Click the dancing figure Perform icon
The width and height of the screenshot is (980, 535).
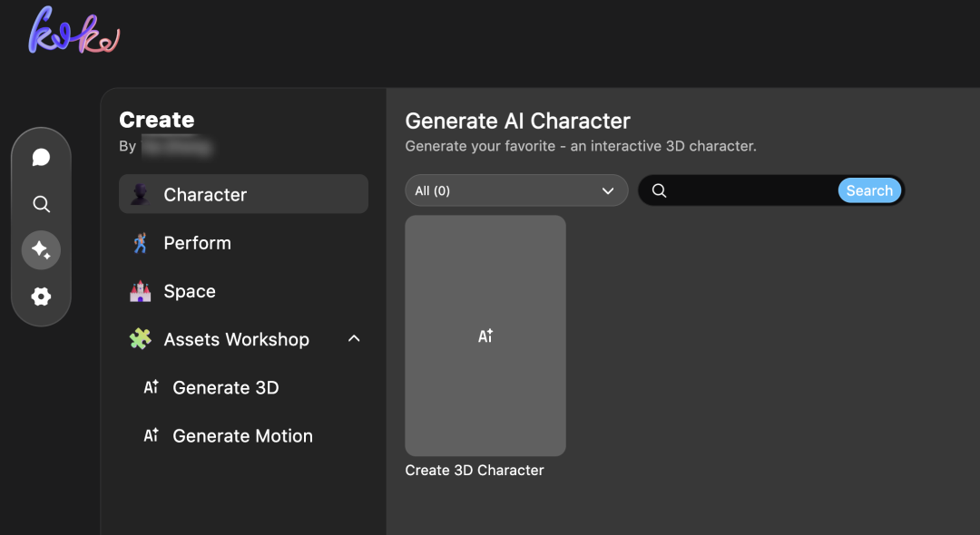(140, 243)
